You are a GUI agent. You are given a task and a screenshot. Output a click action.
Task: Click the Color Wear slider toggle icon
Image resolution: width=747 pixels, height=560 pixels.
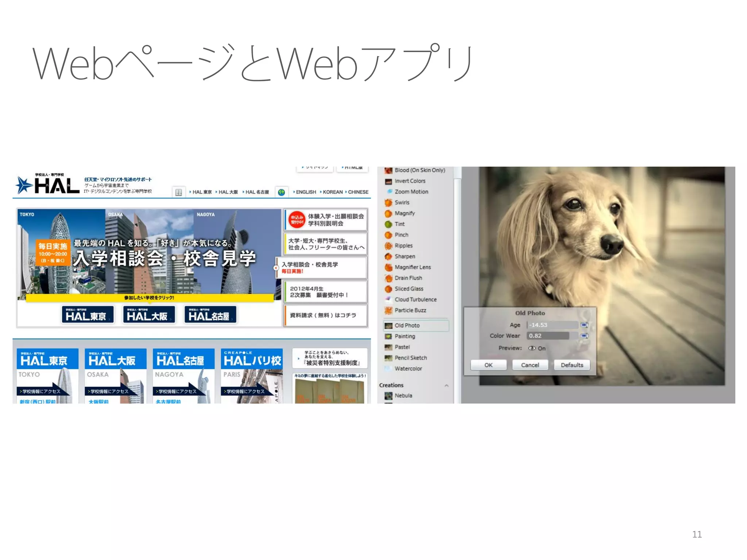pos(584,336)
